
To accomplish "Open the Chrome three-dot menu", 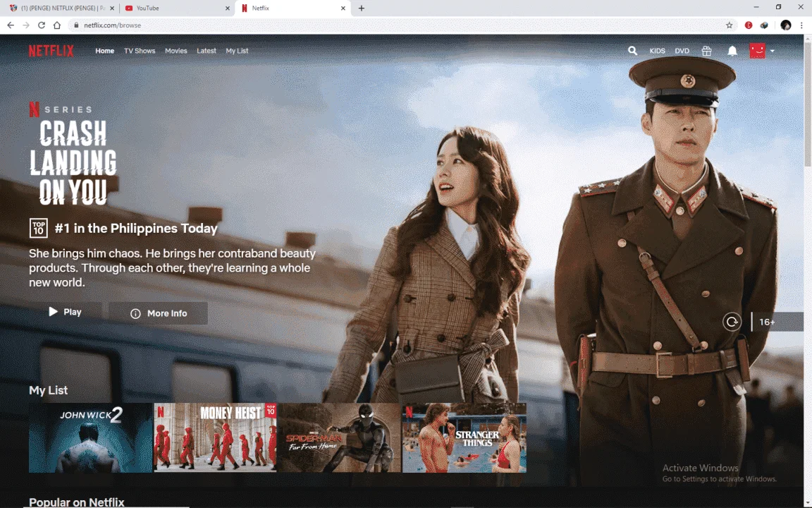I will (801, 25).
